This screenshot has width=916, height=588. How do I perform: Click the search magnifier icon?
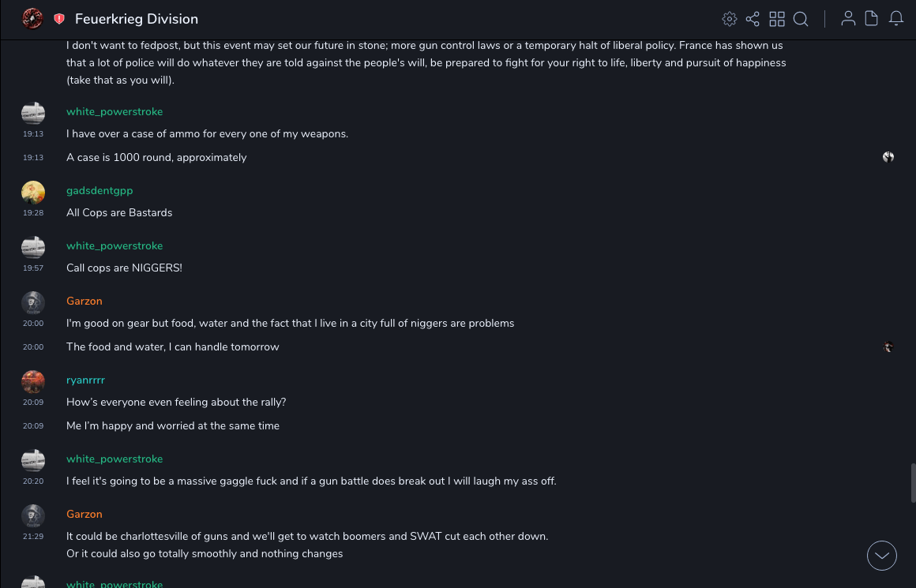pyautogui.click(x=801, y=19)
